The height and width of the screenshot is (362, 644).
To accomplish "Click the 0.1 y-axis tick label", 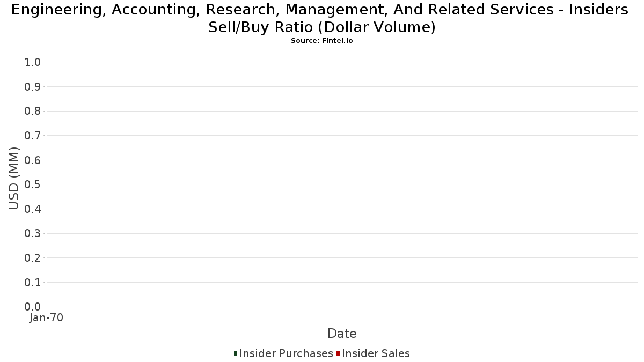I will [x=33, y=283].
